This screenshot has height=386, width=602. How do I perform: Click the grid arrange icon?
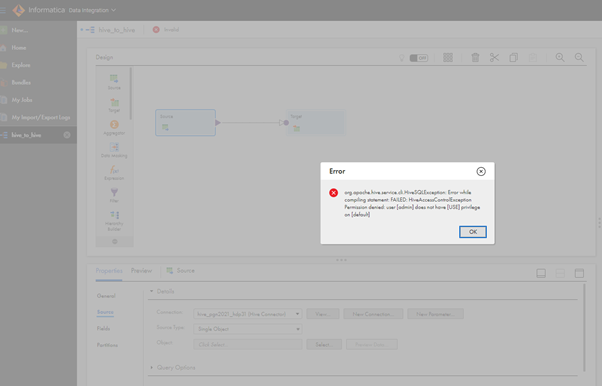click(x=448, y=58)
